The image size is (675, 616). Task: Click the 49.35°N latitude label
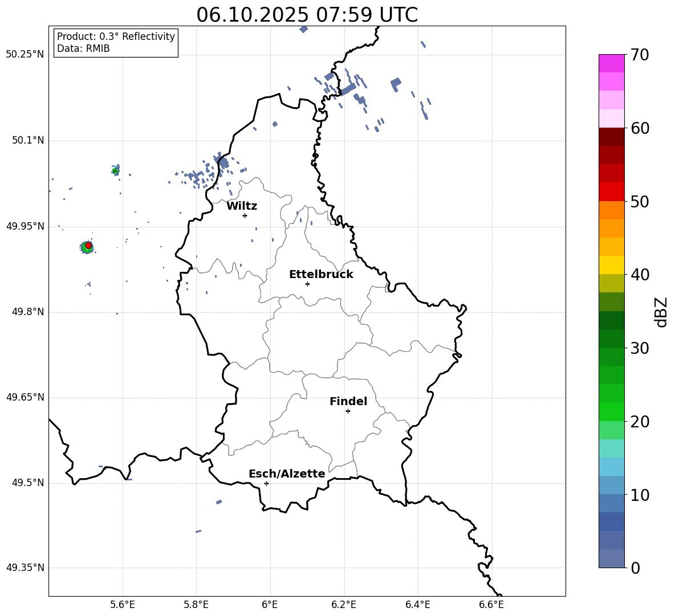[x=25, y=568]
